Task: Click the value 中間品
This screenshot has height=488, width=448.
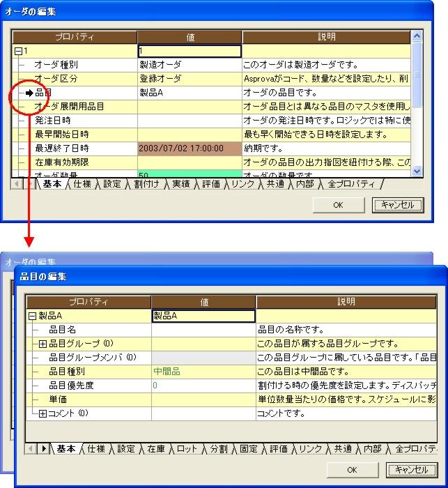Action: [x=167, y=372]
